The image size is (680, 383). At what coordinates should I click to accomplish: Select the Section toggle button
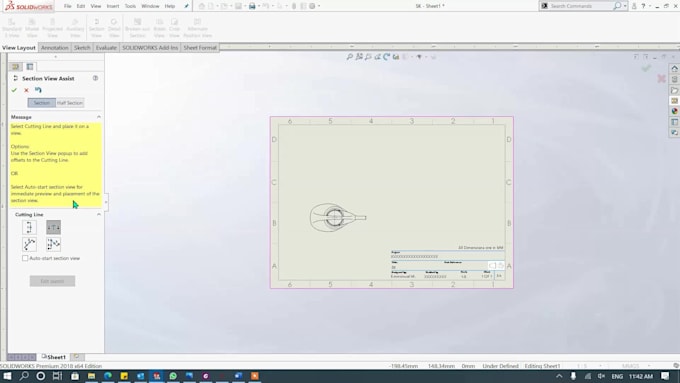click(x=42, y=103)
